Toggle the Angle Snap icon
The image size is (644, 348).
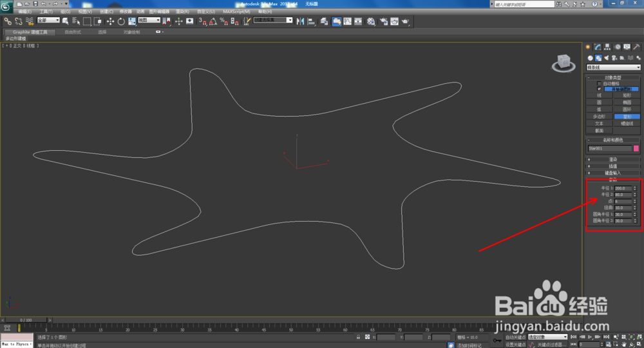[213, 21]
